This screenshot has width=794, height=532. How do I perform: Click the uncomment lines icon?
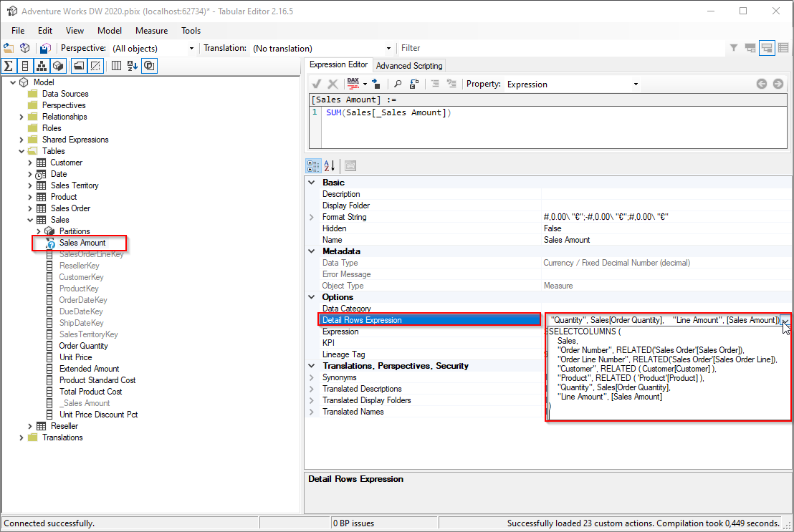pos(451,84)
